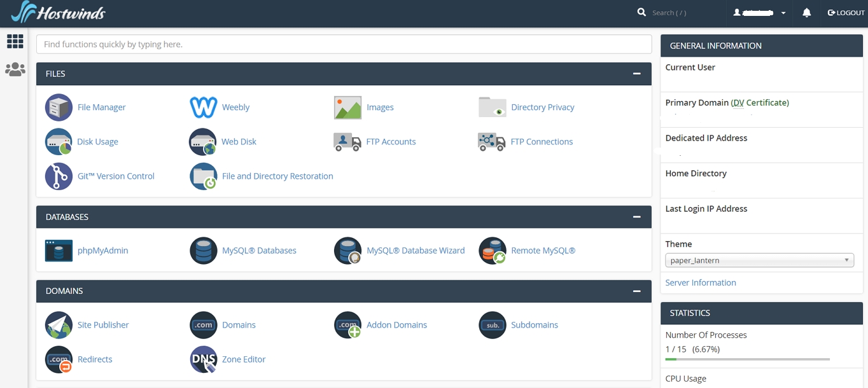Collapse the DOMAINS section
The width and height of the screenshot is (868, 388).
(x=636, y=291)
